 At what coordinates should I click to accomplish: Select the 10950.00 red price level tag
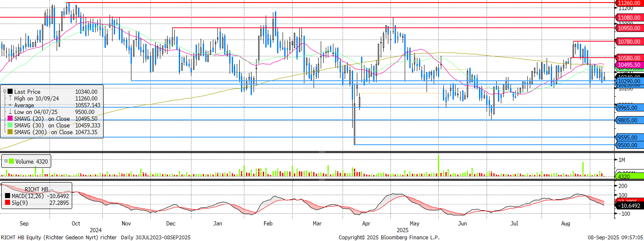[x=630, y=28]
